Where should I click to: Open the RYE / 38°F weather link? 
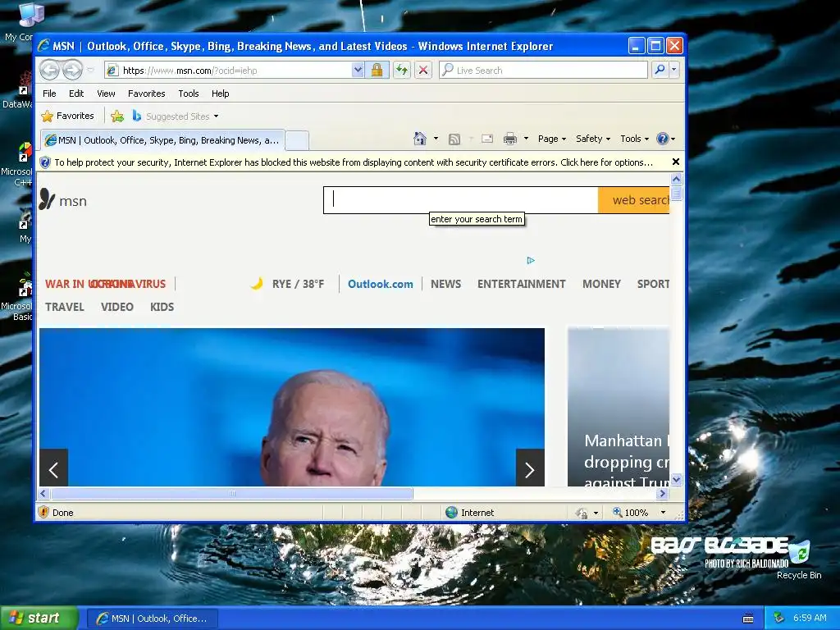(288, 284)
